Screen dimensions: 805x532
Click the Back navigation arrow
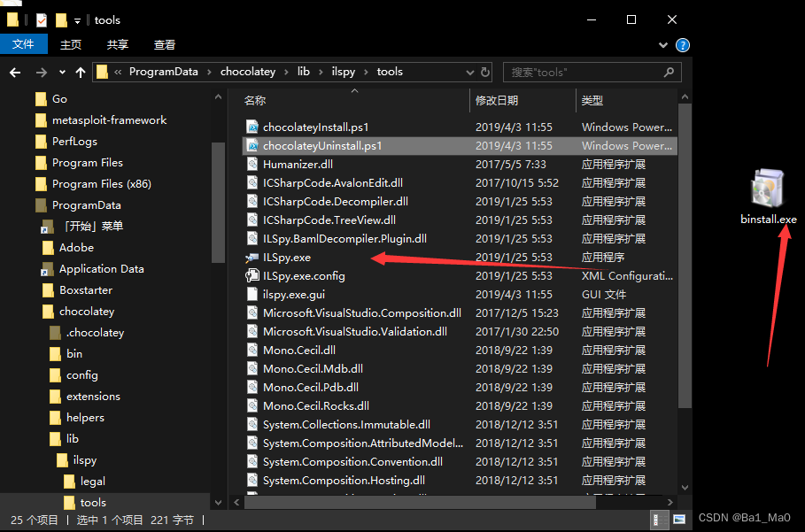(x=15, y=73)
